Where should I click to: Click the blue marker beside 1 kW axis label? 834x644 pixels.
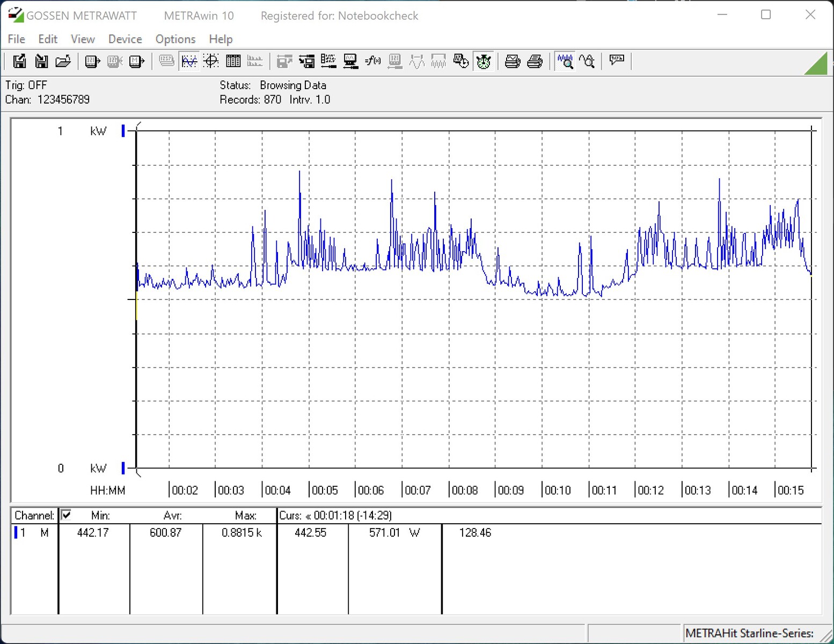123,131
